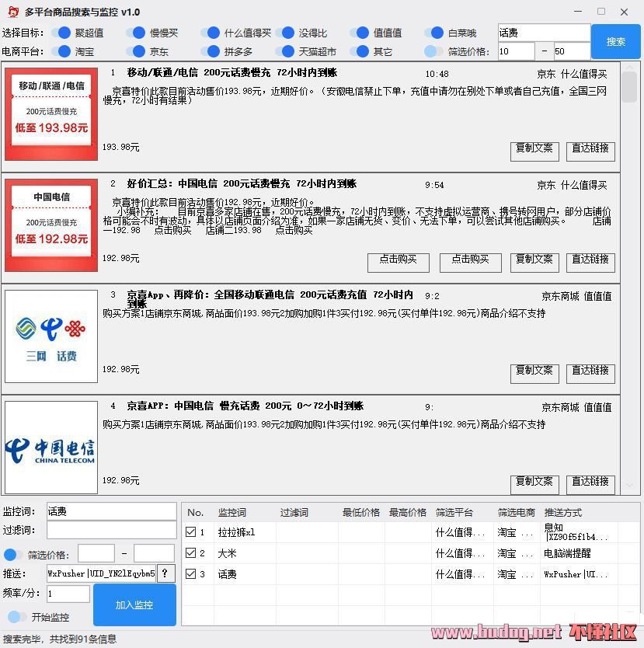Click the minimum price field showing 10
Image resolution: width=644 pixels, height=648 pixels.
coord(517,51)
